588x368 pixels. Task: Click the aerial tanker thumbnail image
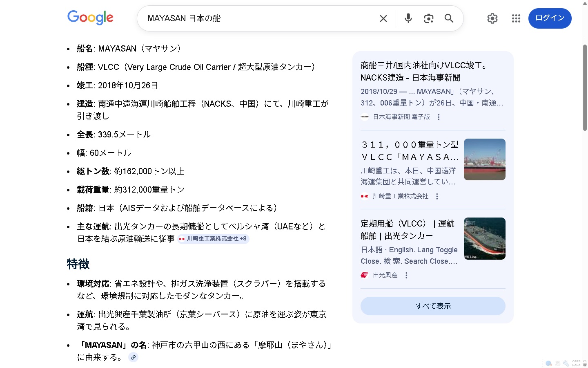[x=484, y=238]
